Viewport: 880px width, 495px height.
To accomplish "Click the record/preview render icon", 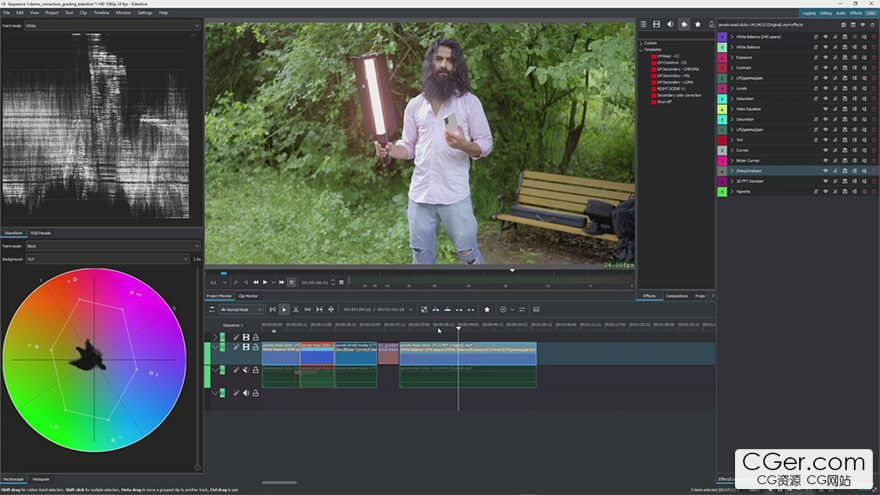I will (x=503, y=309).
